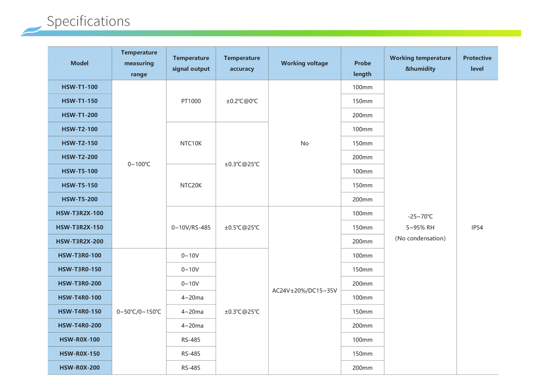541x392 pixels.
Task: Select the HSW-T3R2X-100 model row
Action: click(x=79, y=213)
